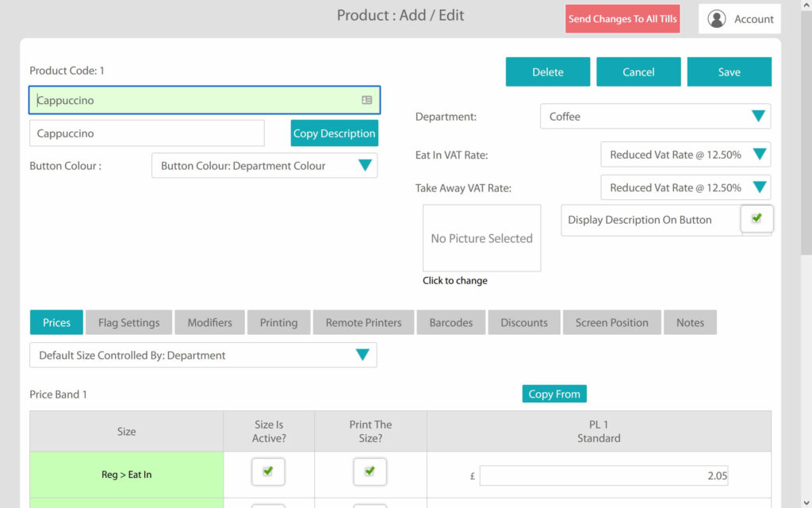Click the 'Size Is Active?' column header

[269, 431]
